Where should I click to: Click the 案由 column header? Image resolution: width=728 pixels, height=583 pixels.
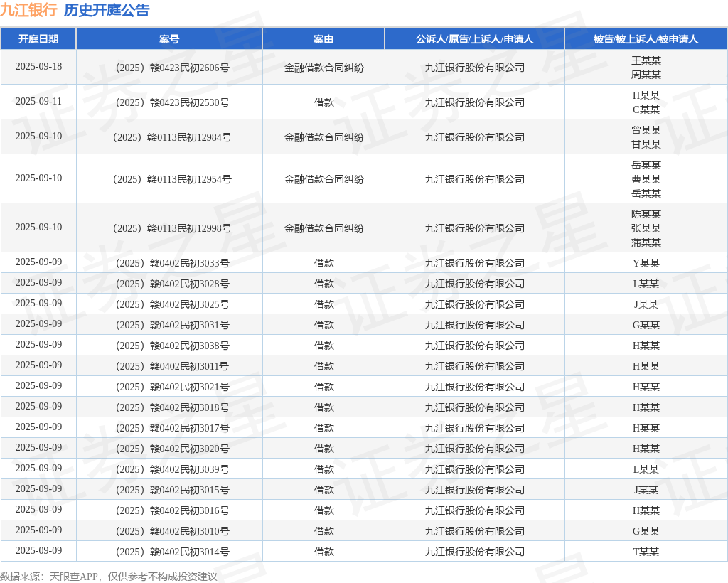pos(323,39)
